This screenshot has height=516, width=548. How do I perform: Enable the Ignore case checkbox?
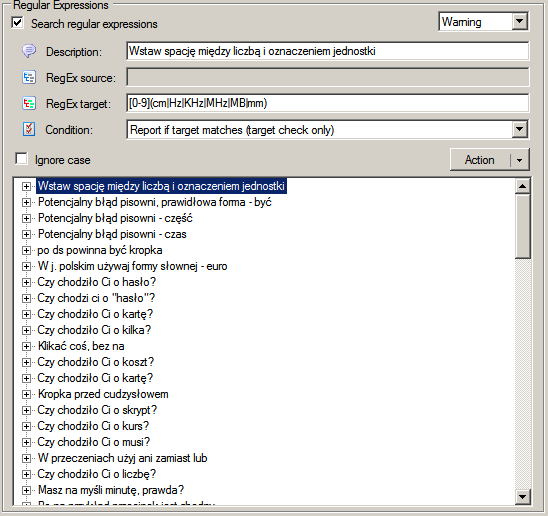22,159
